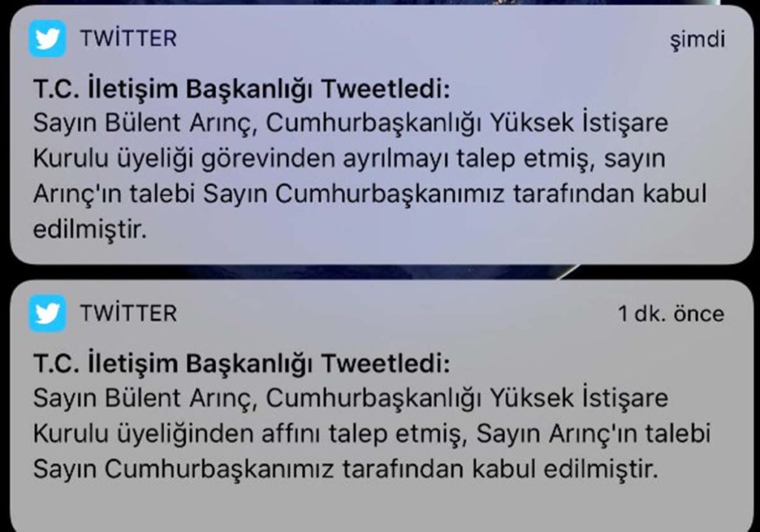Tap the word 'edilmiştir.' in top notification
Screen dimensions: 760x532
[x=90, y=229]
